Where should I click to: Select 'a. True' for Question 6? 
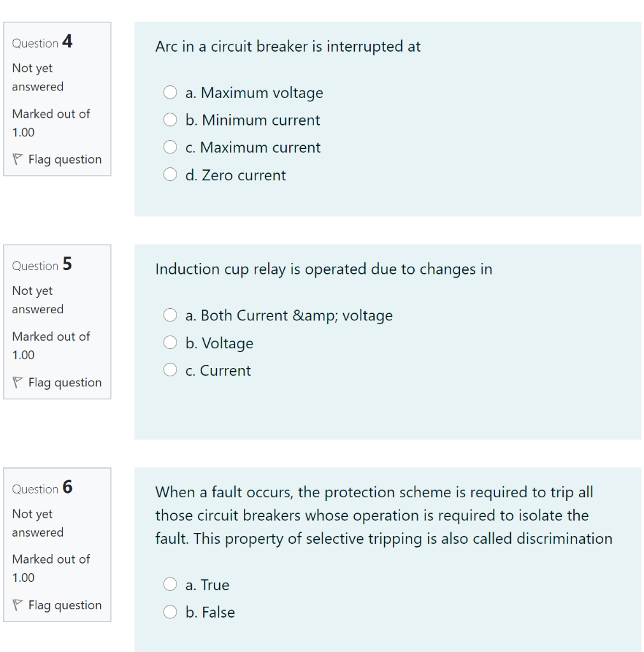[x=170, y=584]
